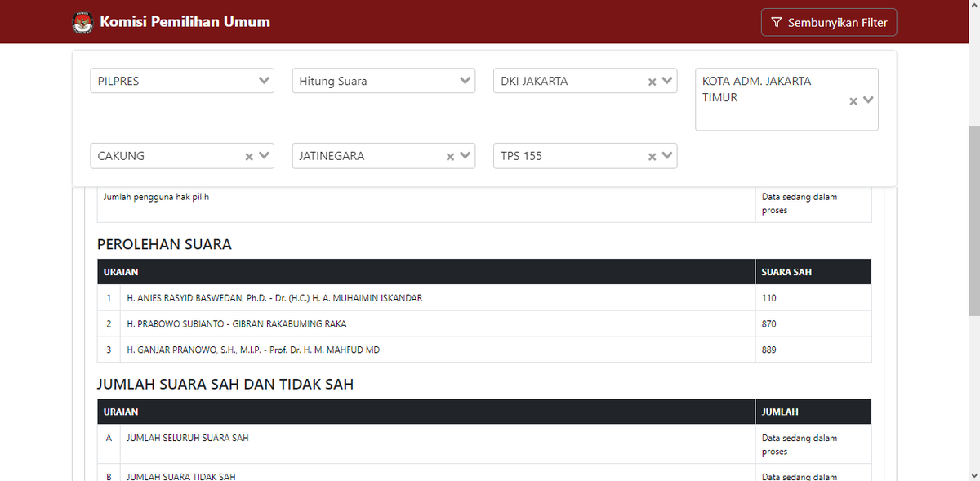This screenshot has height=481, width=980.
Task: Click vote count 110
Action: pos(768,298)
